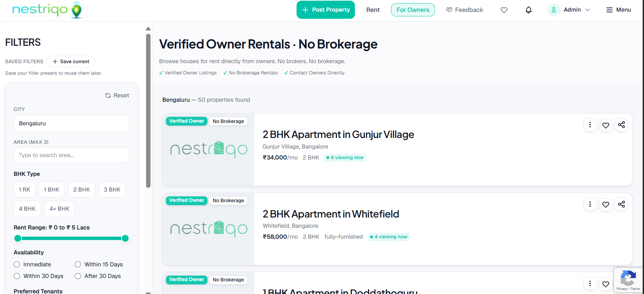
Task: Open the Feedback panel
Action: coord(465,10)
